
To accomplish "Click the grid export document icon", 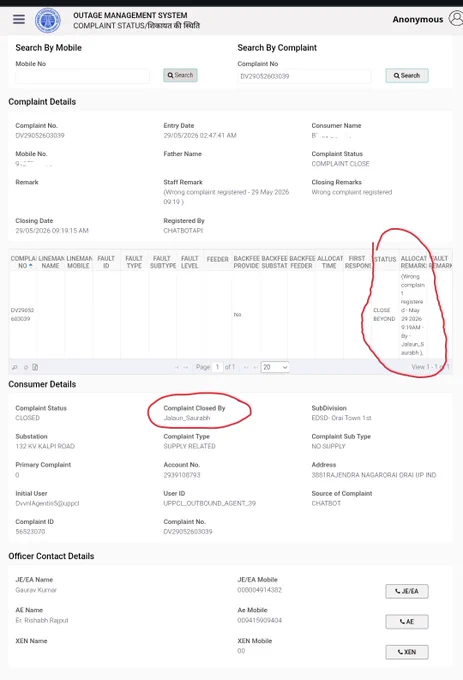I will pyautogui.click(x=35, y=367).
